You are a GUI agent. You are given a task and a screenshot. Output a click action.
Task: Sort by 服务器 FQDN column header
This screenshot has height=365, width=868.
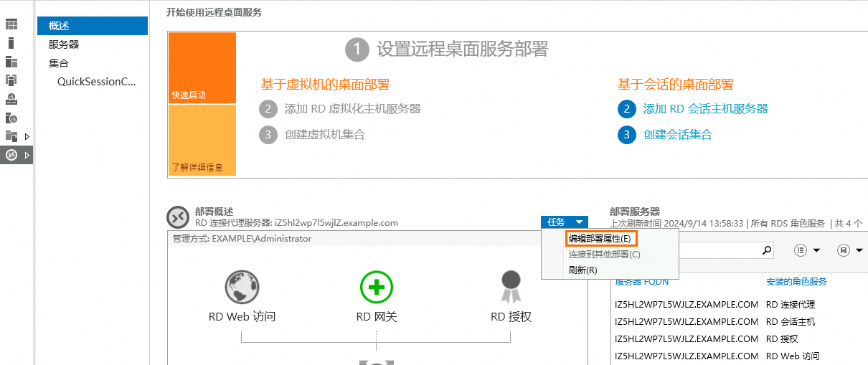(642, 282)
